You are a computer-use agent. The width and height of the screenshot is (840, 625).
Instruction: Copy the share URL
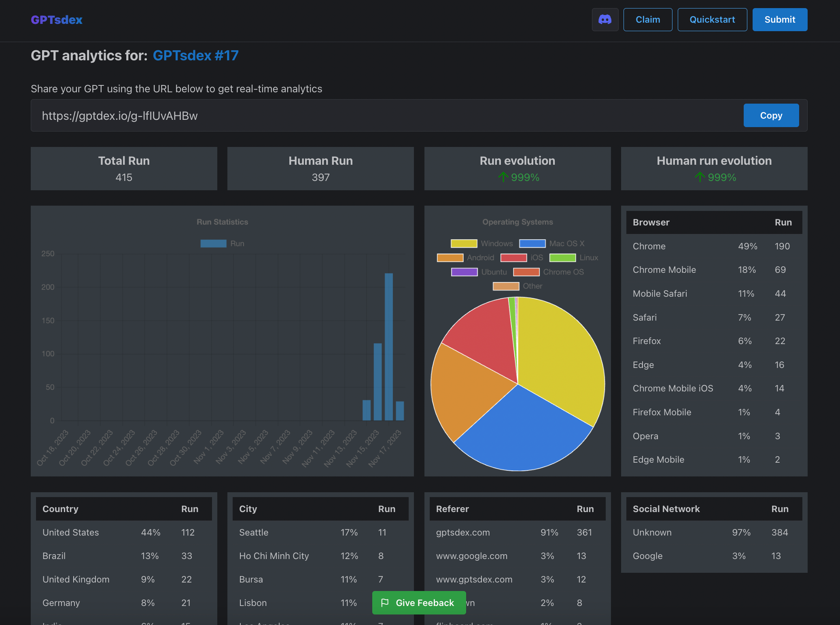coord(771,115)
